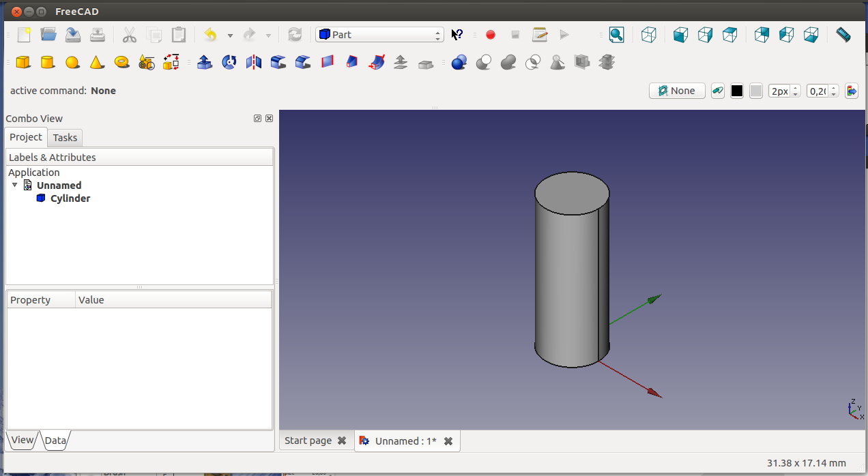Click the Extrude tool icon
The image size is (868, 476).
(x=204, y=63)
